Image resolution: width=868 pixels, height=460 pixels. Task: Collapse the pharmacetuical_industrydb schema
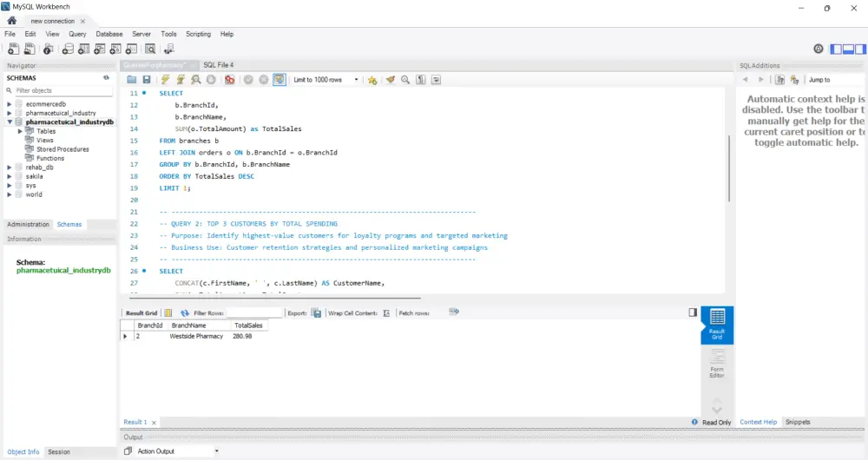(x=10, y=122)
